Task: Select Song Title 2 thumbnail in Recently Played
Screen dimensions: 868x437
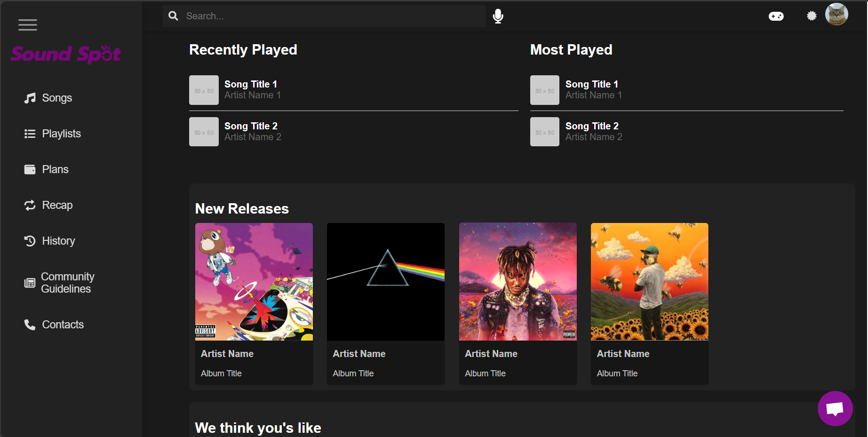Action: (204, 132)
